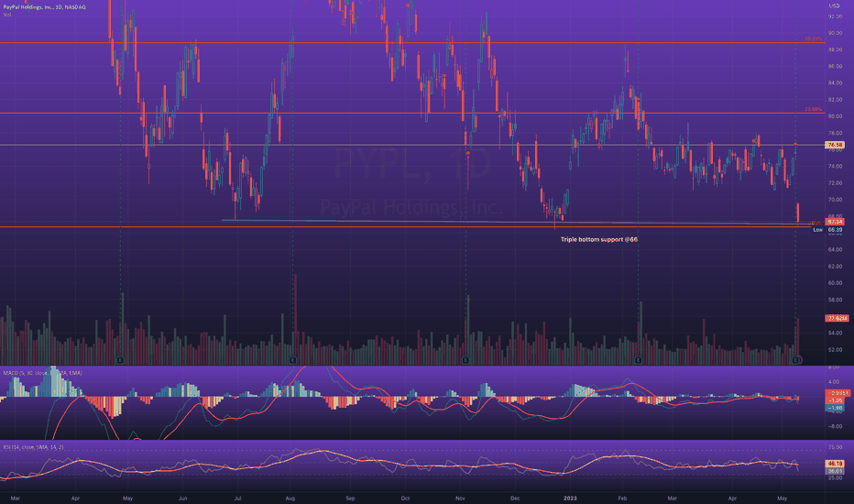Screen dimensions: 854x504
Task: Click the 90.00 price axis label
Action: (x=835, y=33)
